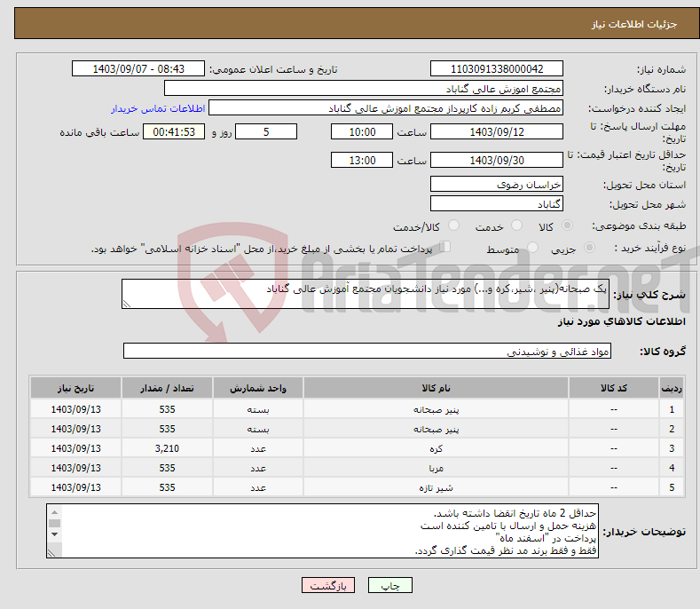Click the جزئیات اطلاعات نیاز page header
The height and width of the screenshot is (609, 700).
634,24
